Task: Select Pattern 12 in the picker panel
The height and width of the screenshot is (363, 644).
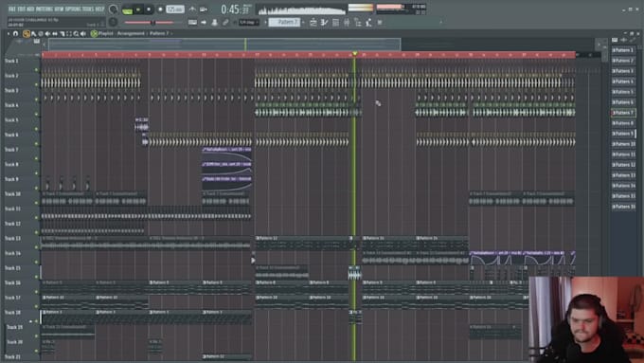Action: 623,165
